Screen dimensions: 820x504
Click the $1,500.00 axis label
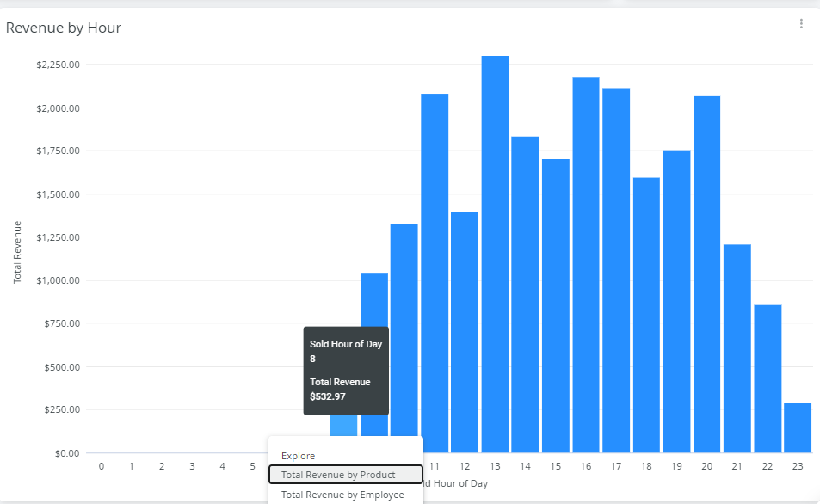tap(58, 194)
